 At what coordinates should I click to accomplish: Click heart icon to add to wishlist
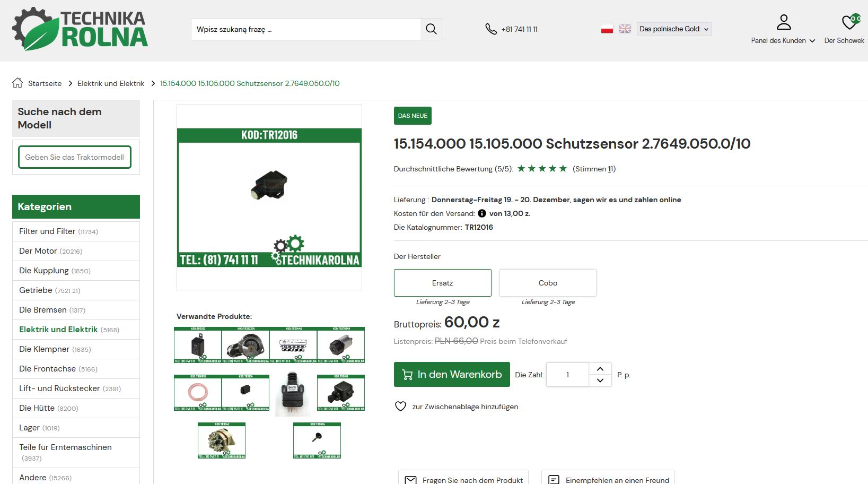point(400,407)
